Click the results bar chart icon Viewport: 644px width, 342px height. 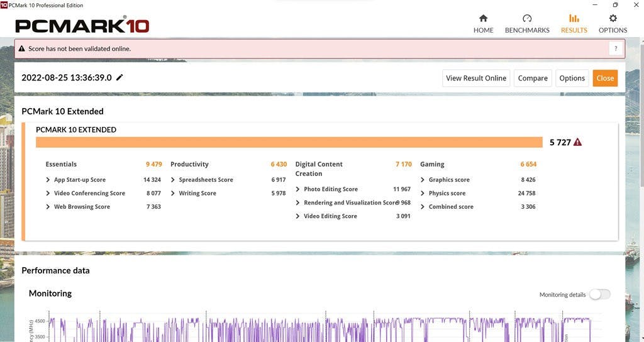(574, 18)
